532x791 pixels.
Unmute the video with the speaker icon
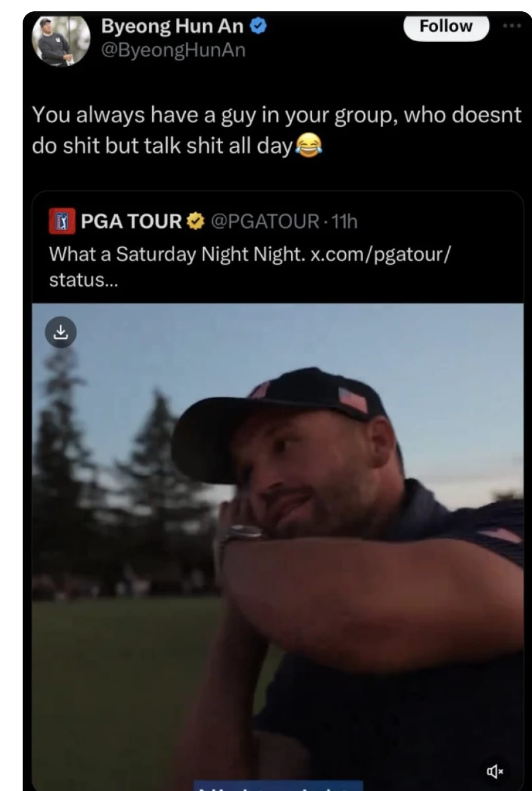click(x=494, y=771)
